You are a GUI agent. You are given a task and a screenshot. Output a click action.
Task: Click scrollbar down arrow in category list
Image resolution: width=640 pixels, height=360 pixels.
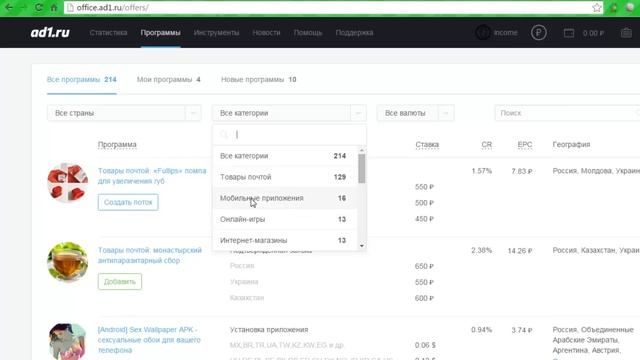click(x=362, y=246)
